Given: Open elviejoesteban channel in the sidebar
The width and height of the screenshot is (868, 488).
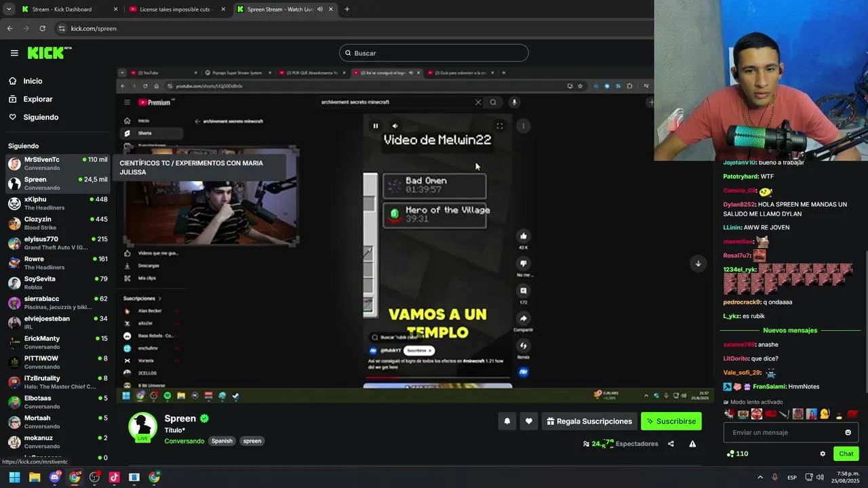Looking at the screenshot, I should coord(57,323).
